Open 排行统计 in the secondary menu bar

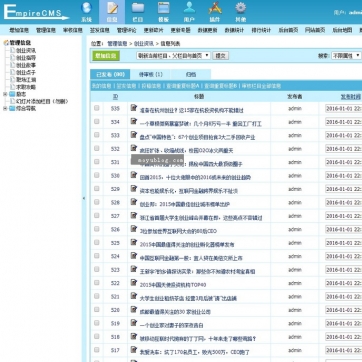pyautogui.click(x=261, y=30)
